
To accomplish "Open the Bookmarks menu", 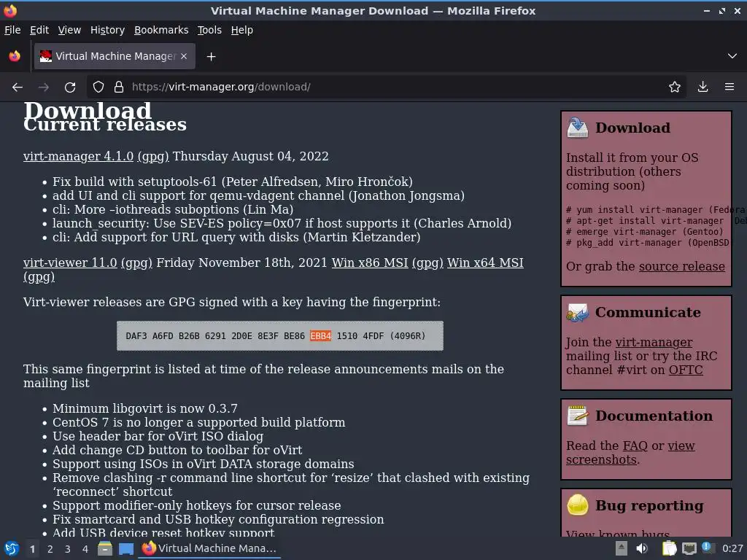I will 161,30.
